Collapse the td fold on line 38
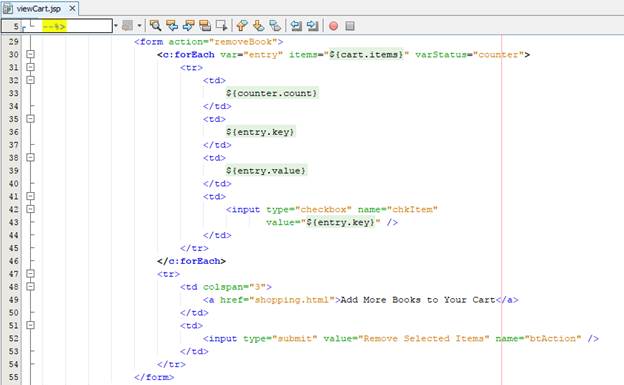Image resolution: width=624 pixels, height=385 pixels. click(30, 157)
